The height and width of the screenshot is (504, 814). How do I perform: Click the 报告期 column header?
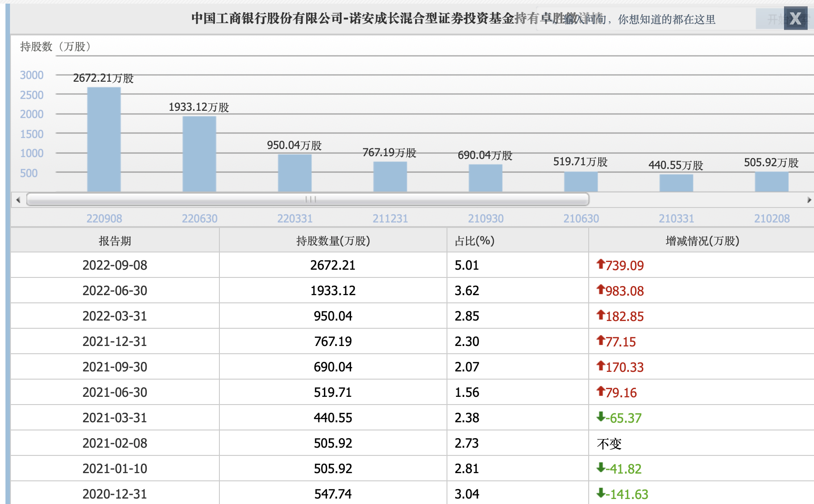point(115,241)
